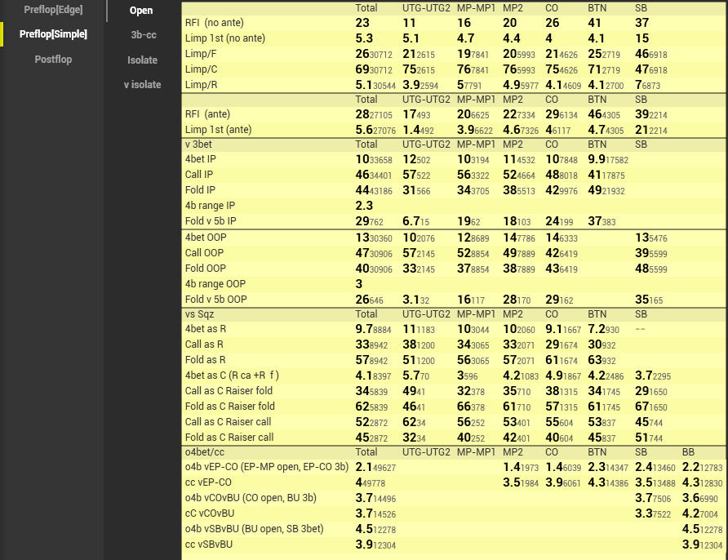Open the Preflop[Edge] tab
Image resolution: width=728 pixels, height=560 pixels.
point(53,10)
